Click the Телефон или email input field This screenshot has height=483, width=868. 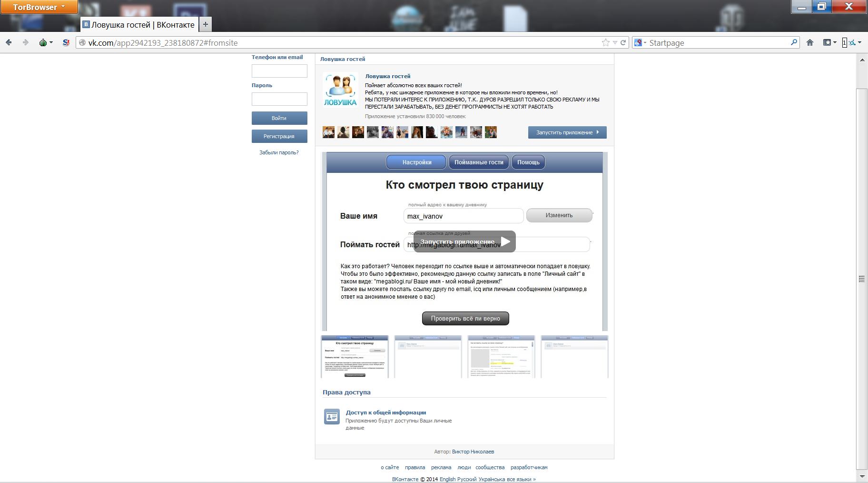tap(279, 71)
